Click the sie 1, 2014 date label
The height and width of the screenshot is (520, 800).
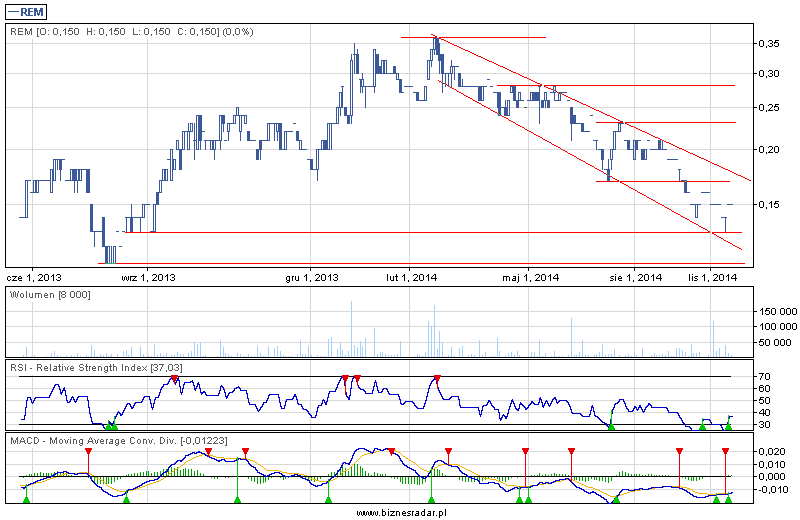click(636, 278)
